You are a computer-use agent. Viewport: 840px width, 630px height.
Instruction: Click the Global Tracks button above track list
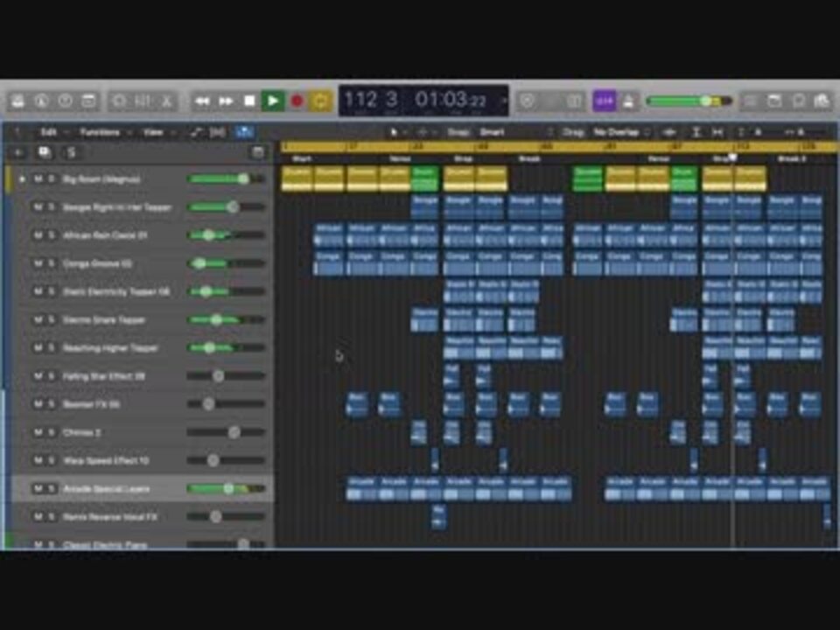click(x=257, y=152)
